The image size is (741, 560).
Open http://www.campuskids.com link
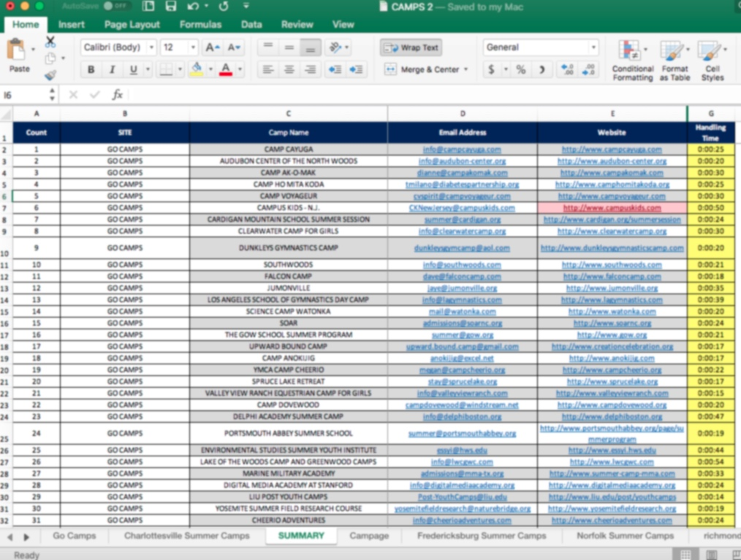(612, 208)
